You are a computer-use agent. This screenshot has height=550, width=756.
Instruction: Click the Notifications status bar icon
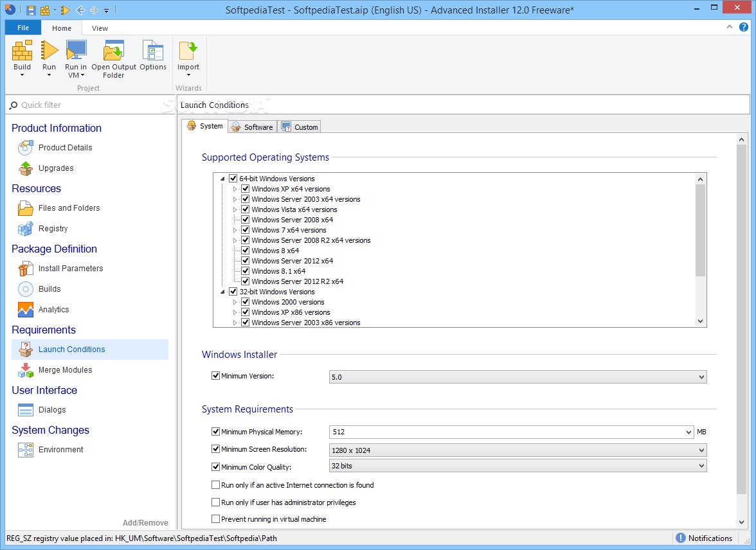(680, 538)
